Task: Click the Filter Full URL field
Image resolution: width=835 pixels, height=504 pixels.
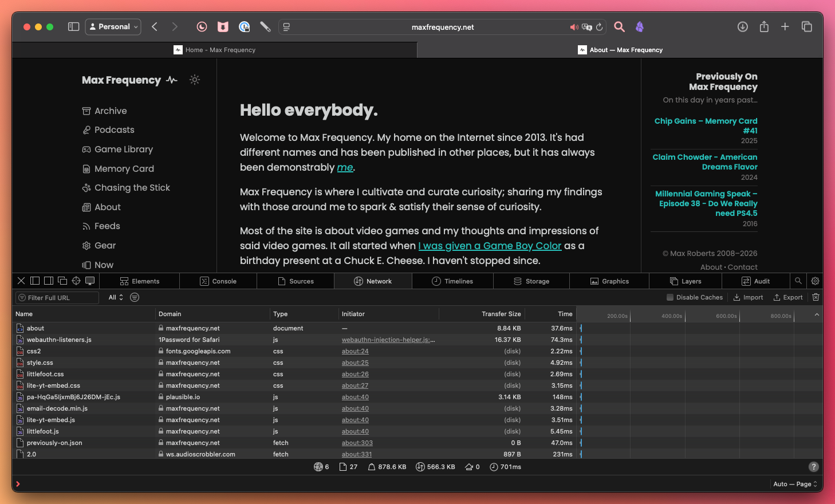Action: 57,298
